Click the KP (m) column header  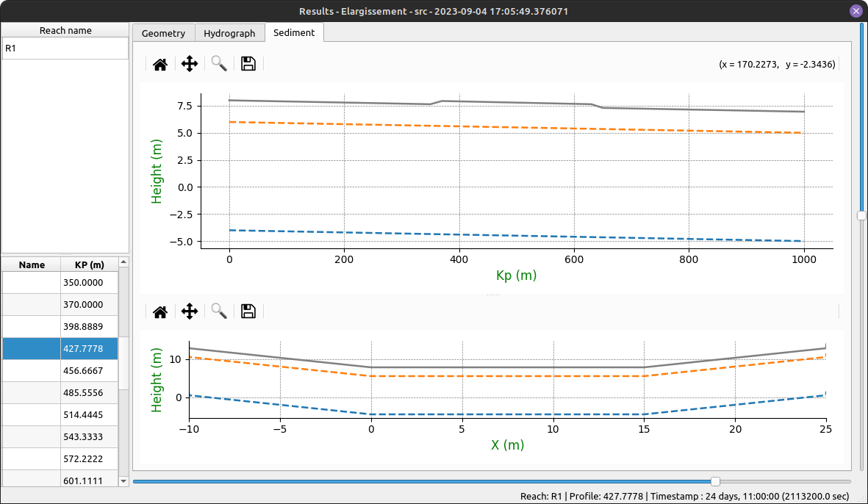coord(89,265)
